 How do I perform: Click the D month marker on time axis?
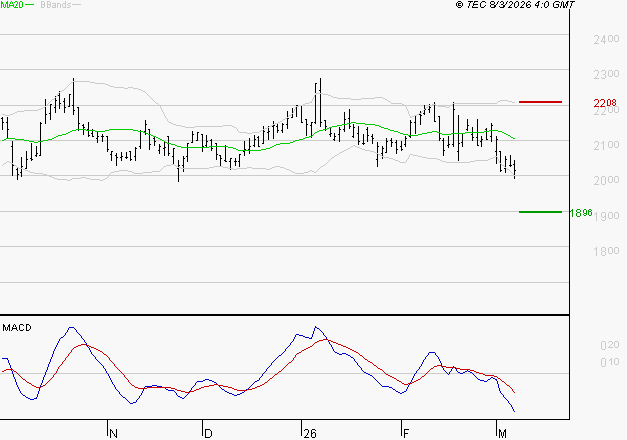point(208,433)
